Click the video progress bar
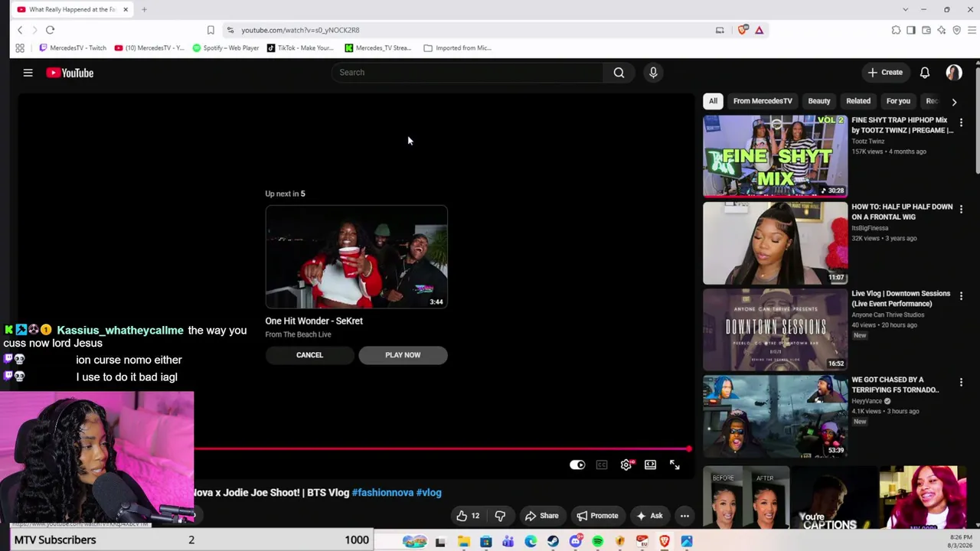 click(443, 449)
